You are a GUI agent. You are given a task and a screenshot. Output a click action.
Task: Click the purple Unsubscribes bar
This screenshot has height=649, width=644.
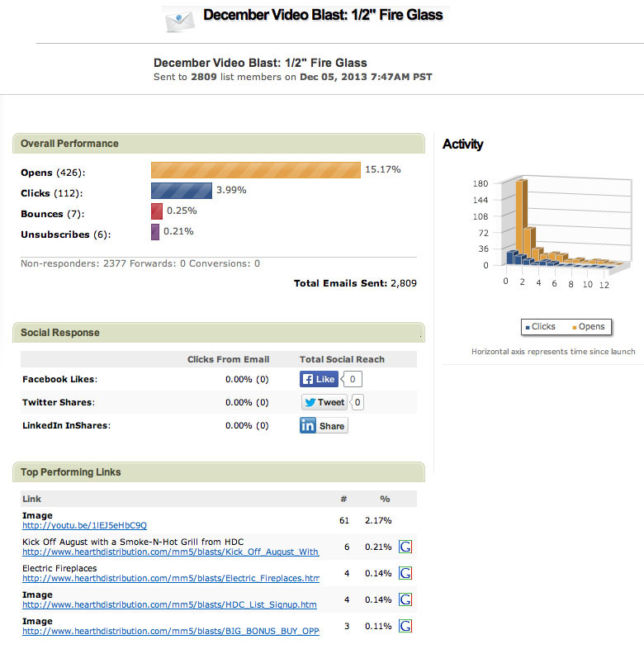155,232
